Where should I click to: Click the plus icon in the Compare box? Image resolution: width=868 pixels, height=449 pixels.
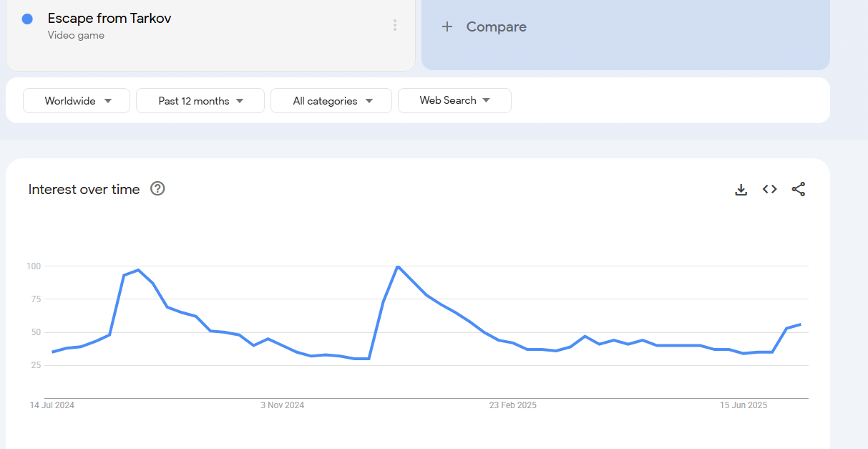click(x=447, y=26)
